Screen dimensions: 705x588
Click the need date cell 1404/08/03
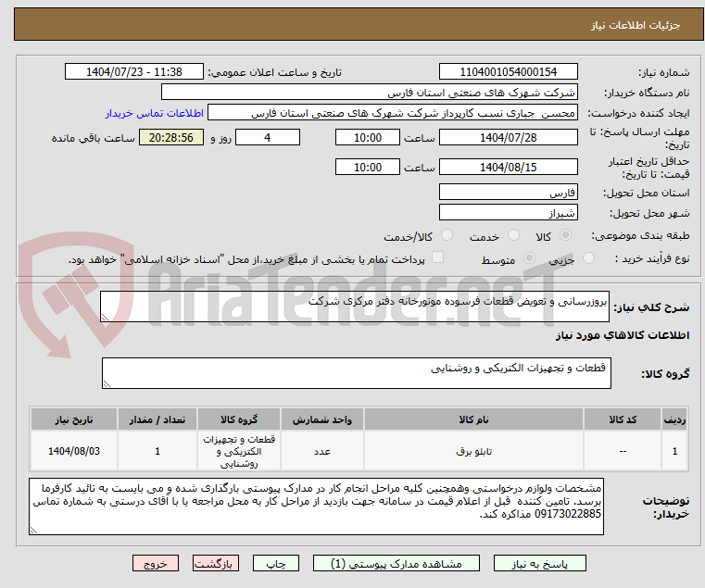coord(74,451)
